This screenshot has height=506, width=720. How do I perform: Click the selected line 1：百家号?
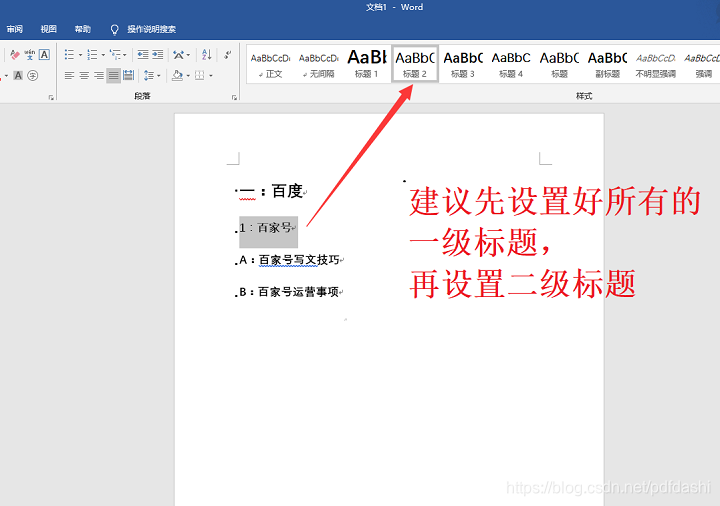268,228
